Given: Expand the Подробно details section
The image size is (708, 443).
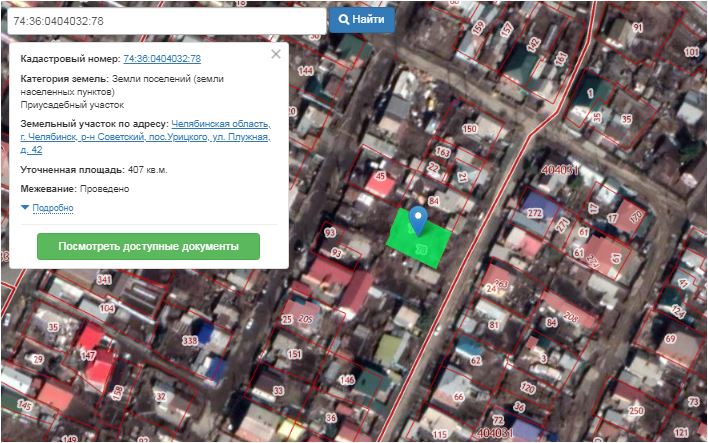Looking at the screenshot, I should 52,208.
